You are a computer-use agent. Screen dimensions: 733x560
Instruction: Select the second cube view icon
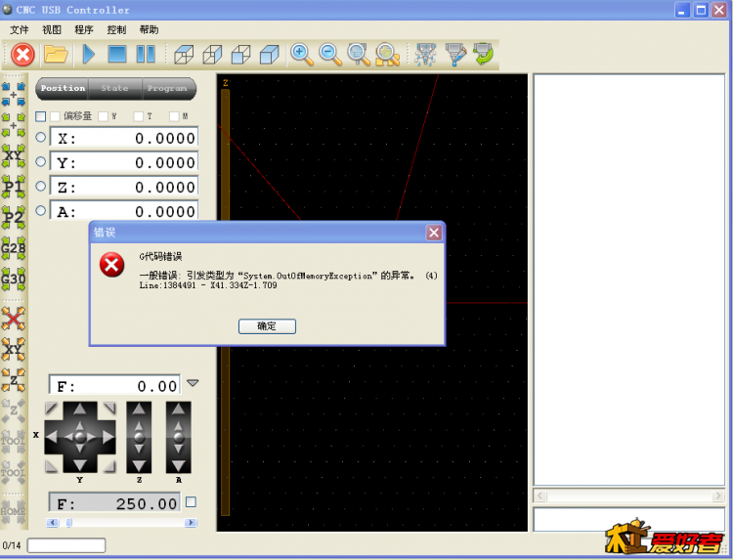[212, 54]
